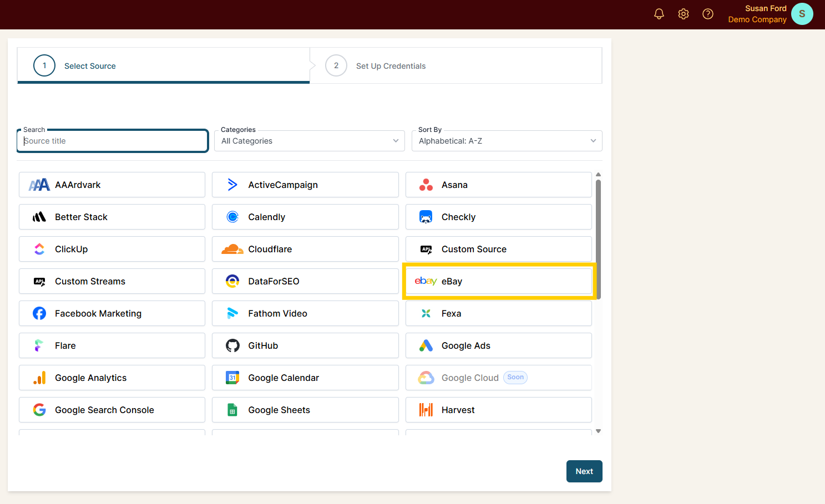Click the Asana three-dots icon

pyautogui.click(x=426, y=185)
